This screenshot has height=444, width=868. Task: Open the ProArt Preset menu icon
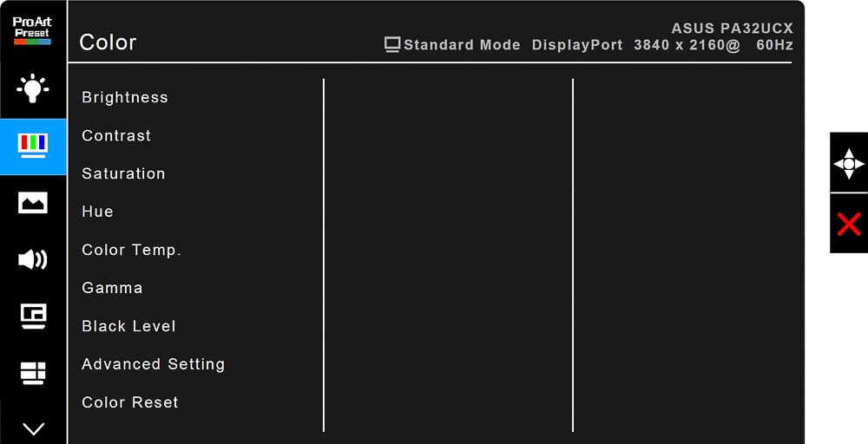click(32, 30)
